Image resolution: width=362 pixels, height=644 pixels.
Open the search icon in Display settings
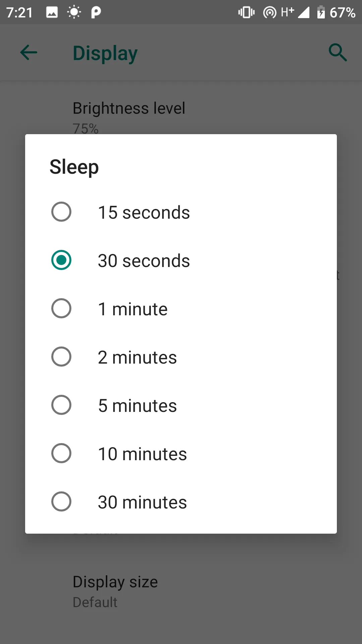coord(338,53)
